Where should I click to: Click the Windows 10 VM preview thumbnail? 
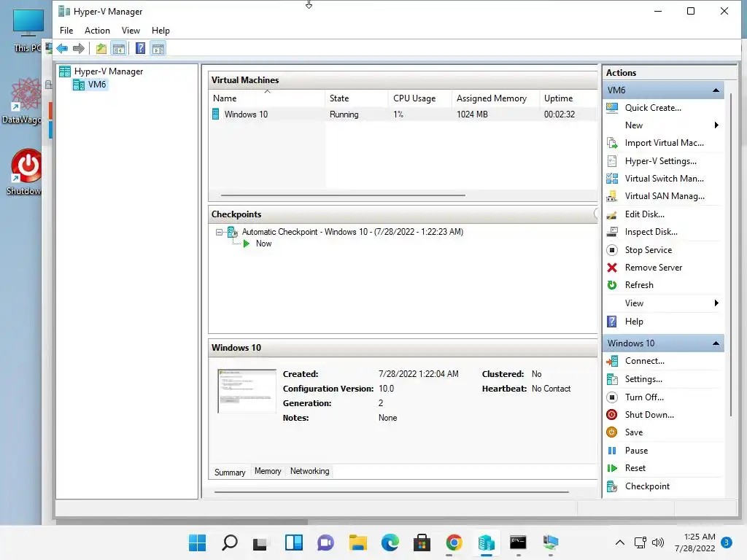coord(247,391)
